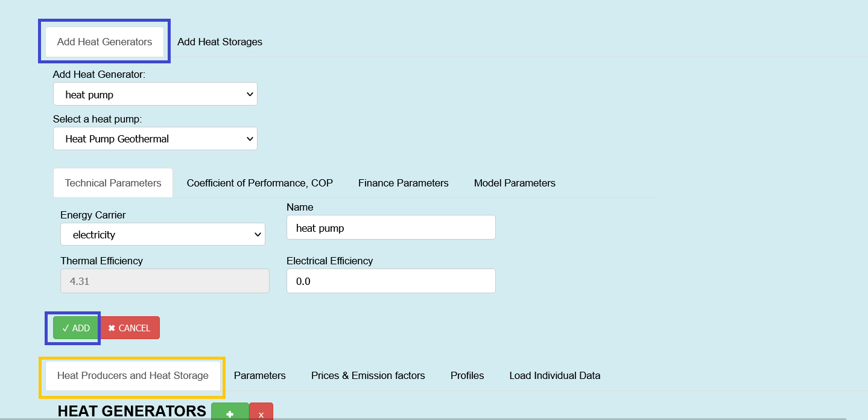Go to the Profiles tab
Screen dimensions: 868x420
(467, 375)
